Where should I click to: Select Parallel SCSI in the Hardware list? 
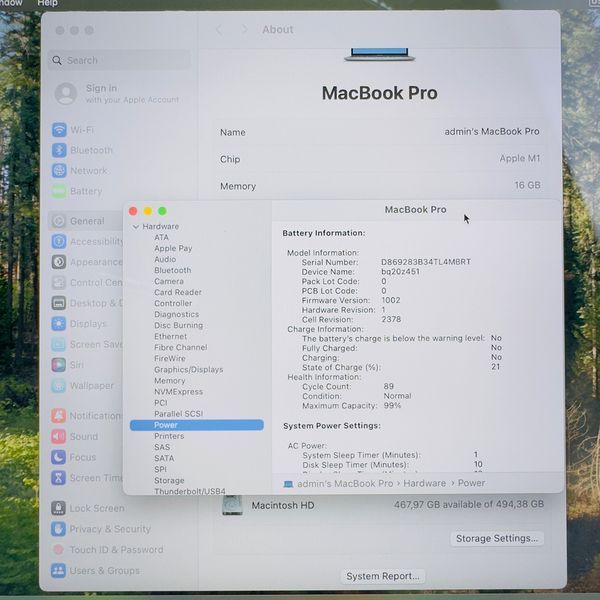click(178, 414)
